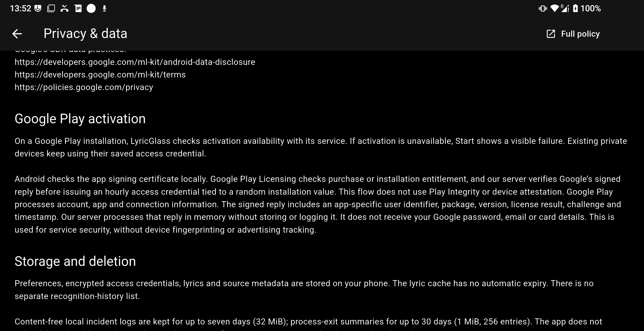Open the ML Kit android-data-disclosure link
Viewport: 644px width, 331px height.
[x=135, y=62]
